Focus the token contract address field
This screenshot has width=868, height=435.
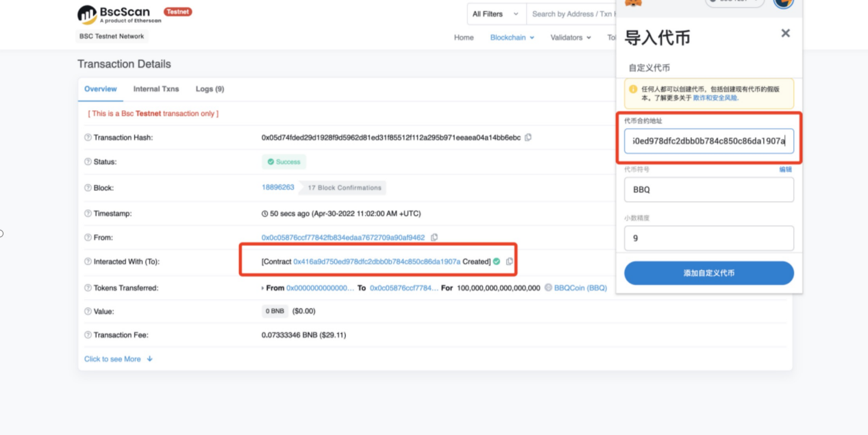pyautogui.click(x=709, y=140)
